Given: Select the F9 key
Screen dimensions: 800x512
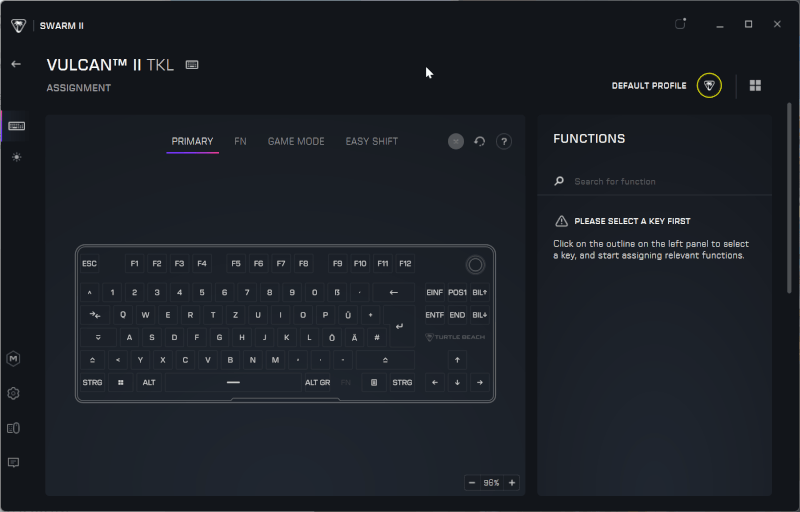Looking at the screenshot, I should coord(337,264).
